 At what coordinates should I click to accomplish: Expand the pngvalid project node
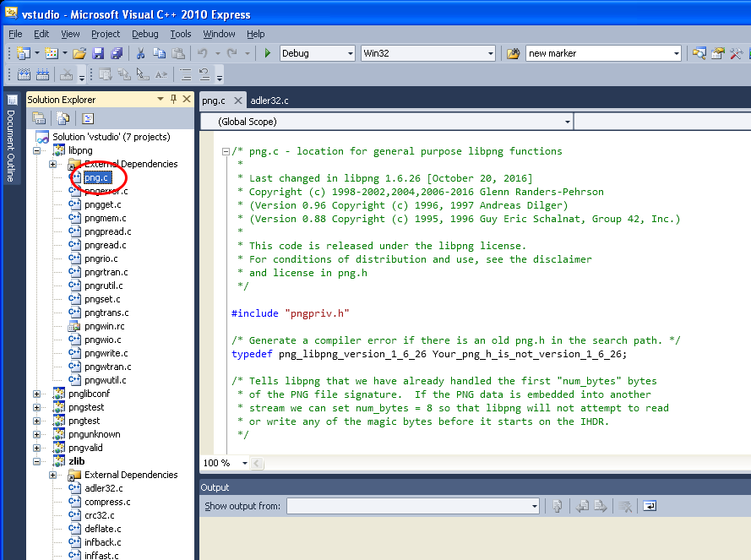37,448
